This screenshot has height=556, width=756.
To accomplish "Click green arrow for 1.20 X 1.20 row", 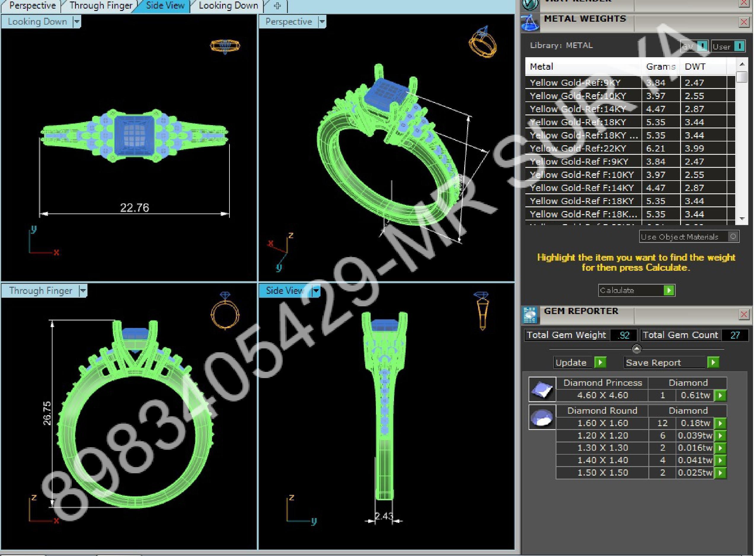I will tap(720, 436).
